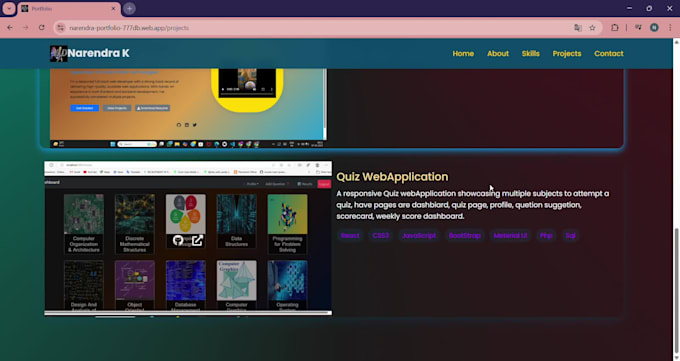
Task: Open the About nav link
Action: [498, 53]
